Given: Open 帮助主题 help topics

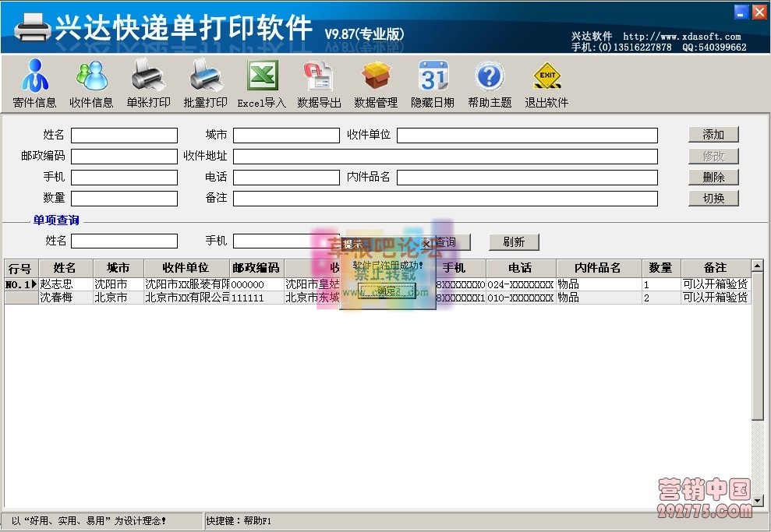Looking at the screenshot, I should tap(490, 82).
